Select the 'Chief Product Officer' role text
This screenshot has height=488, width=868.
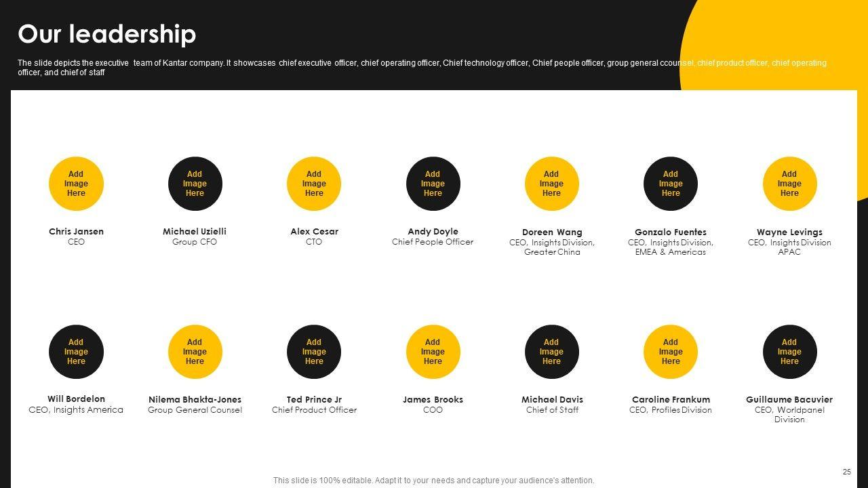(314, 410)
